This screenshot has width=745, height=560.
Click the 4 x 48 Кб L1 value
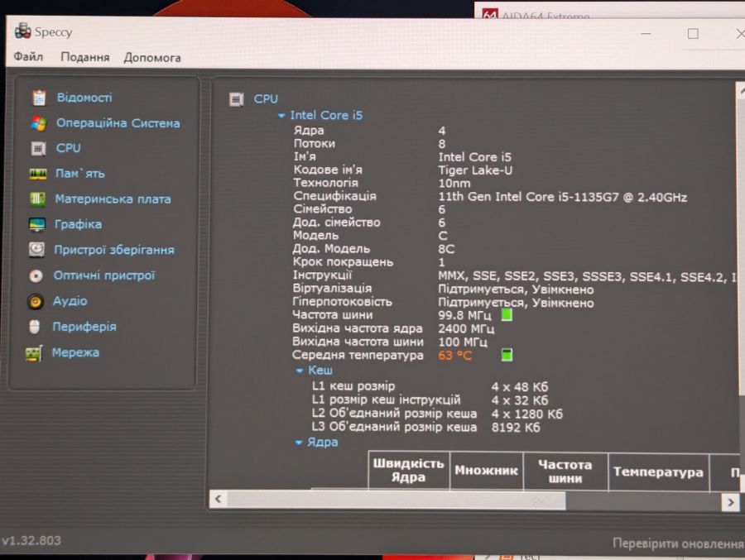tap(520, 386)
